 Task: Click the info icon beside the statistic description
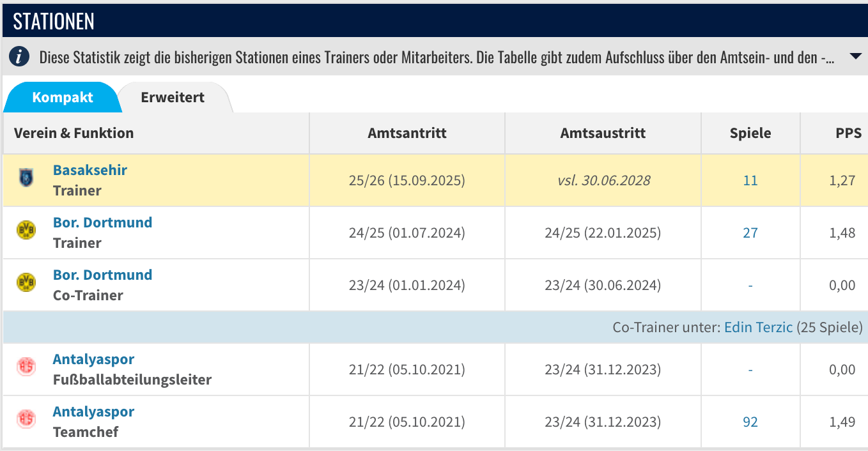pos(20,57)
